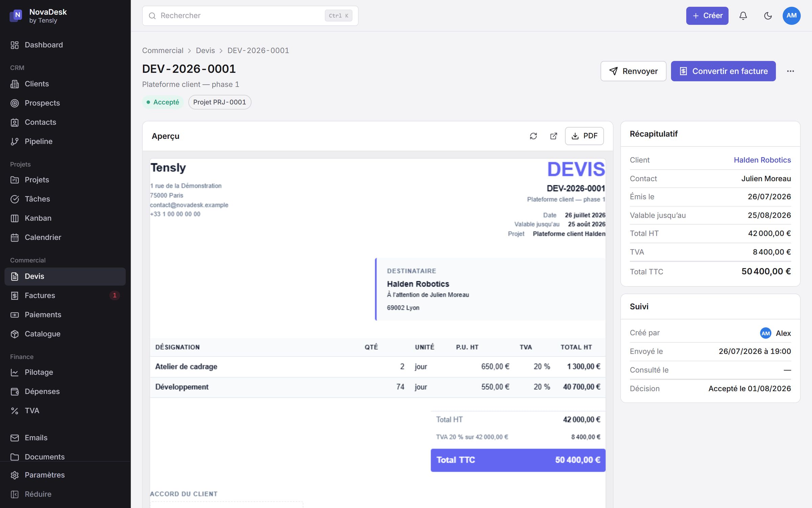Image resolution: width=812 pixels, height=508 pixels.
Task: Open the Projet PRJ-0001 tag
Action: point(220,102)
